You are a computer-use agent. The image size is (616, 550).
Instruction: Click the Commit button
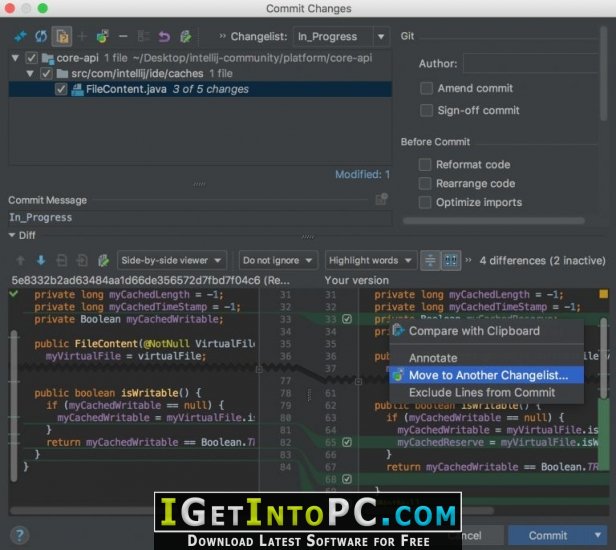[x=548, y=535]
